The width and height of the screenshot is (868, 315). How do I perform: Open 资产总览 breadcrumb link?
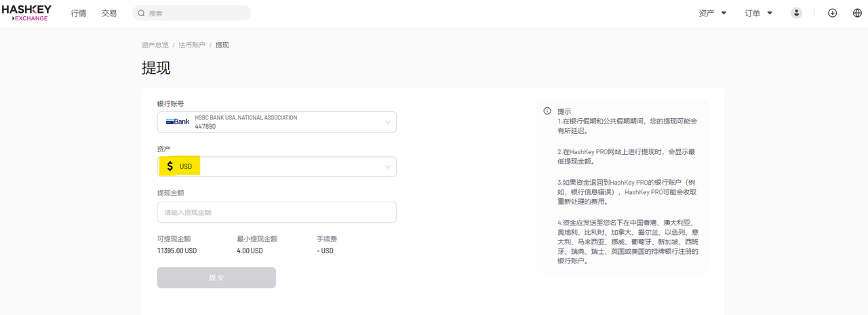click(x=155, y=45)
